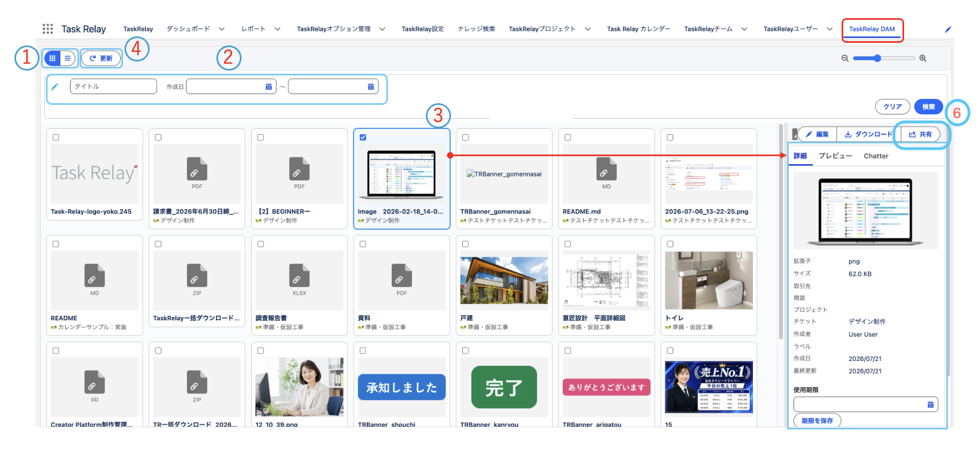Viewport: 980px width, 462px height.
Task: Open TRBanner_kanryou 完了 thumbnail
Action: (504, 387)
